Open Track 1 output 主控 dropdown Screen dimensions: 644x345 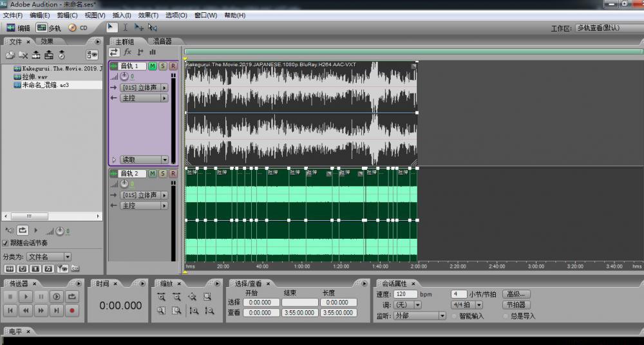[144, 98]
